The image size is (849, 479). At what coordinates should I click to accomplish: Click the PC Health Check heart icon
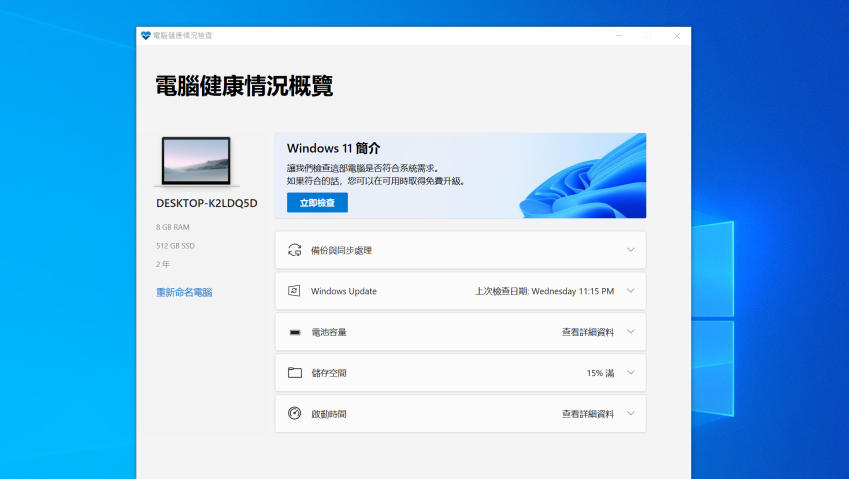[x=146, y=35]
